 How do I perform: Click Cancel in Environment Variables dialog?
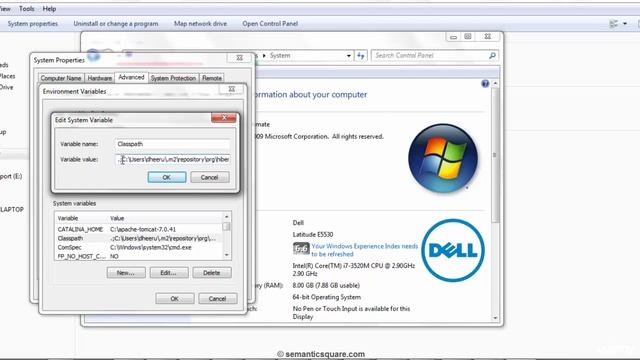click(x=217, y=299)
